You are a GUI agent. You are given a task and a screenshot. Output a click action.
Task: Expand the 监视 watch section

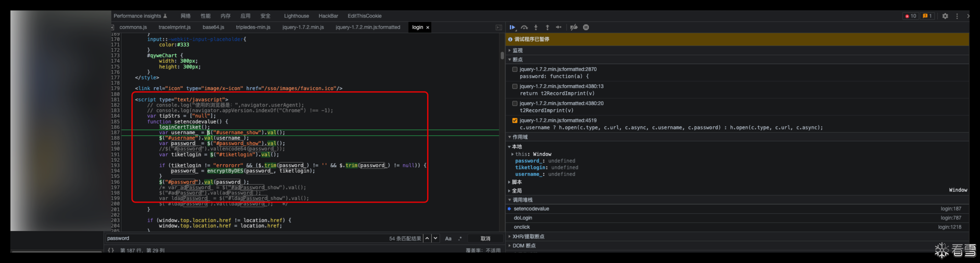[x=510, y=50]
